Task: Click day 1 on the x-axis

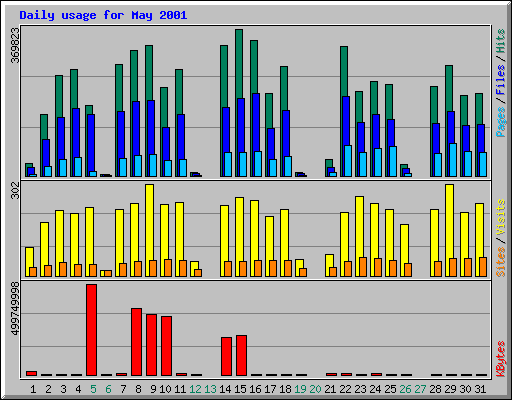Action: pyautogui.click(x=33, y=389)
